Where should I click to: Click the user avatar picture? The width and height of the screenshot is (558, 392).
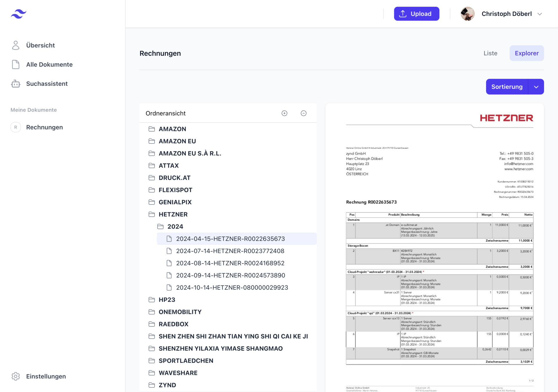click(467, 14)
